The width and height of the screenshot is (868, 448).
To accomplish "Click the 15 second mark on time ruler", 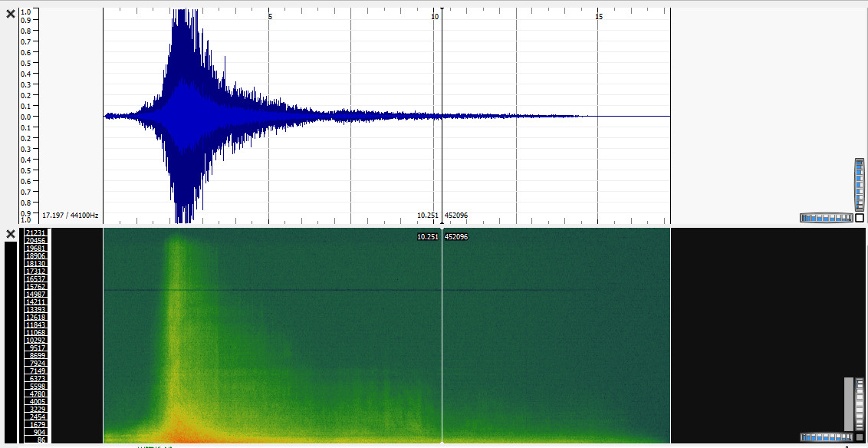I will pyautogui.click(x=599, y=16).
